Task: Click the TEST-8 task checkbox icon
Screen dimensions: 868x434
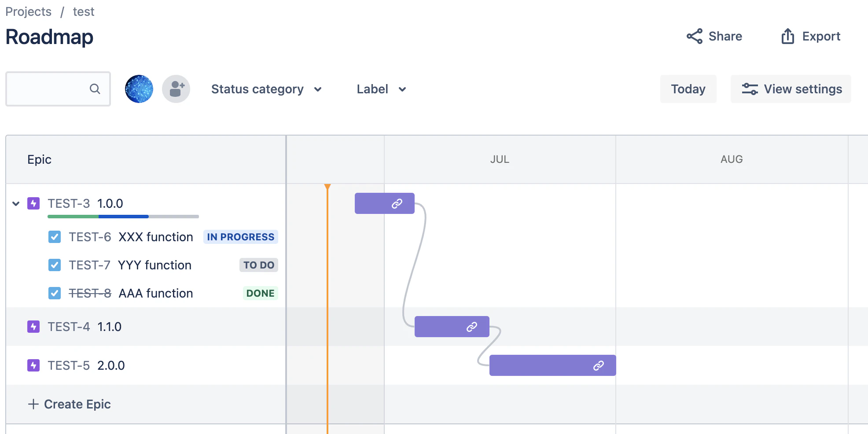Action: [55, 293]
